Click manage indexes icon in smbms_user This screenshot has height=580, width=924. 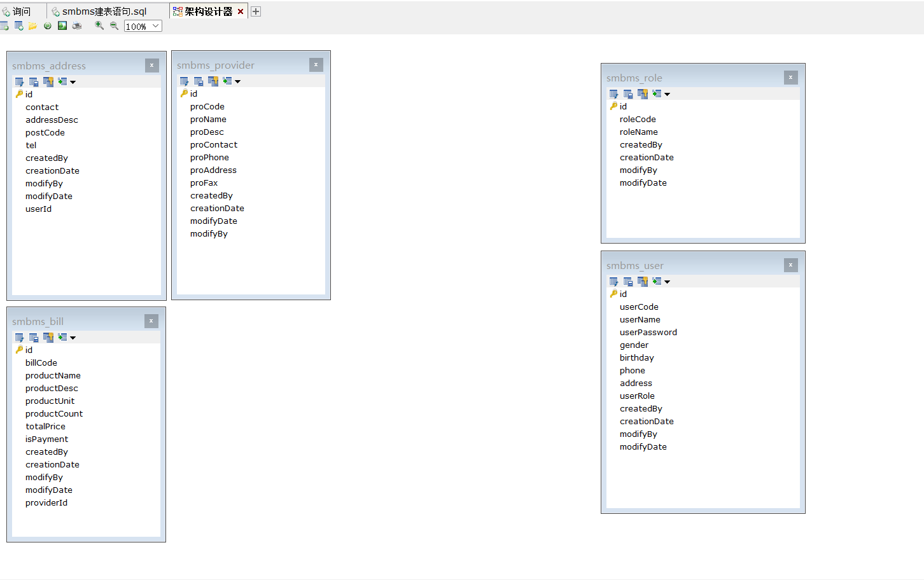[628, 281]
